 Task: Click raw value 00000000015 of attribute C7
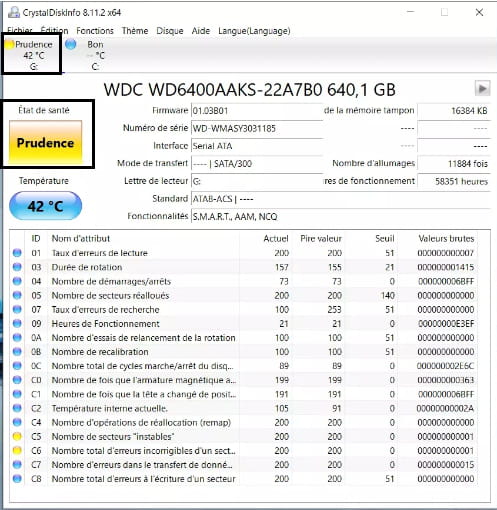[446, 465]
